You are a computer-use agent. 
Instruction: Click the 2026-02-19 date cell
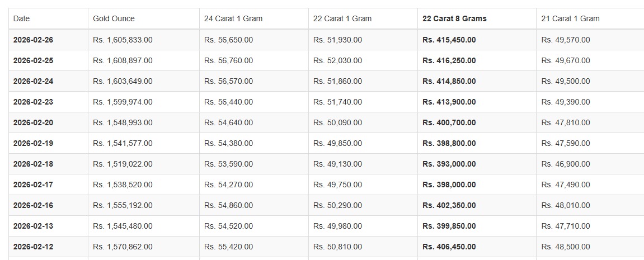click(x=33, y=143)
